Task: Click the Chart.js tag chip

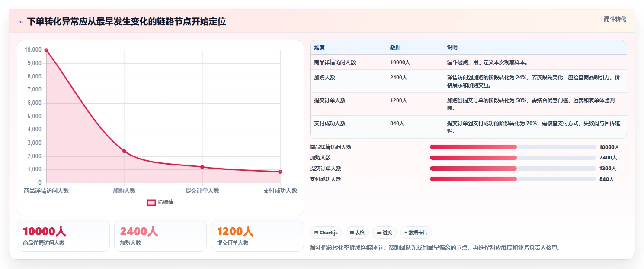Action: pyautogui.click(x=326, y=233)
